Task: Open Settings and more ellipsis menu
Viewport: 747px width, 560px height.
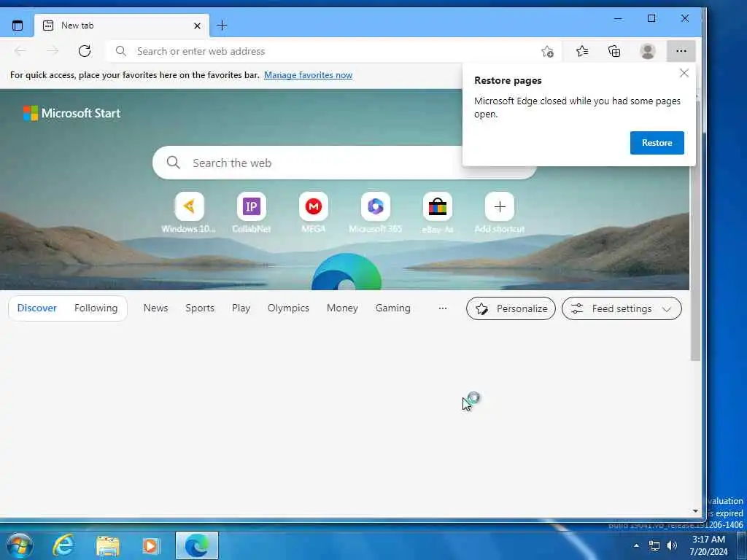Action: (x=681, y=51)
